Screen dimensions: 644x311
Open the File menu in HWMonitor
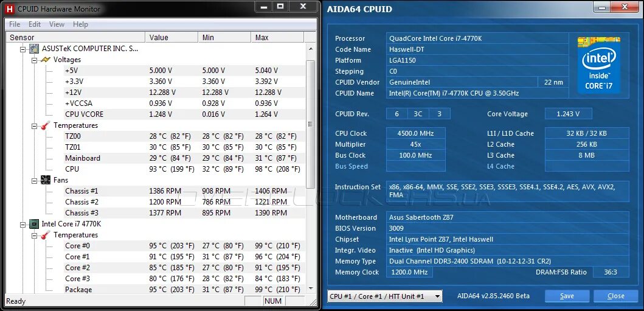(x=15, y=24)
